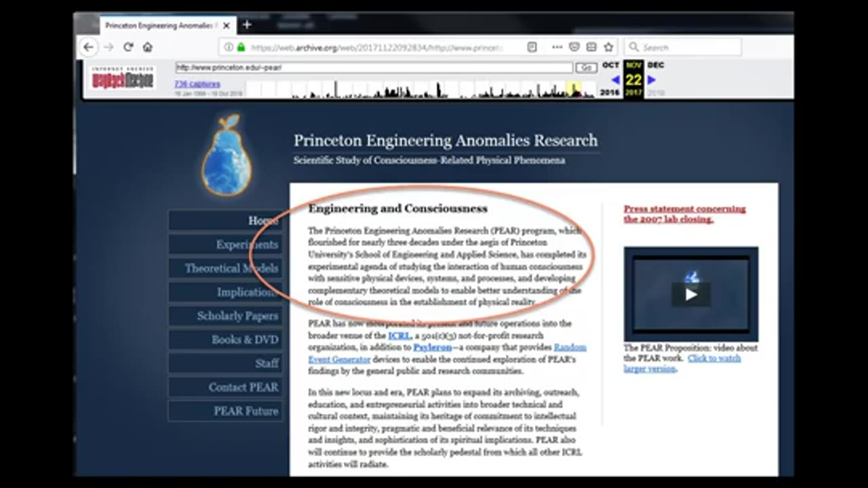Show site information icon in address bar
Viewport: 868px width, 488px height.
(x=229, y=47)
